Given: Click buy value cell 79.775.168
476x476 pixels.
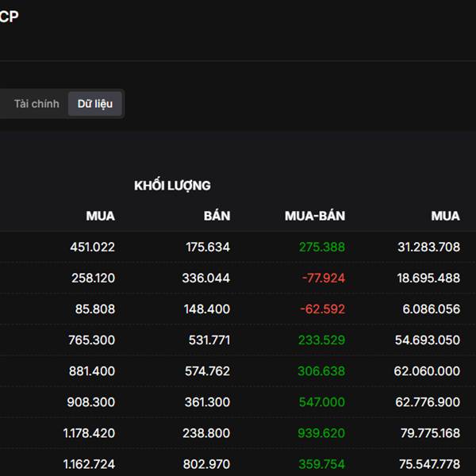Looking at the screenshot, I should tap(431, 433).
